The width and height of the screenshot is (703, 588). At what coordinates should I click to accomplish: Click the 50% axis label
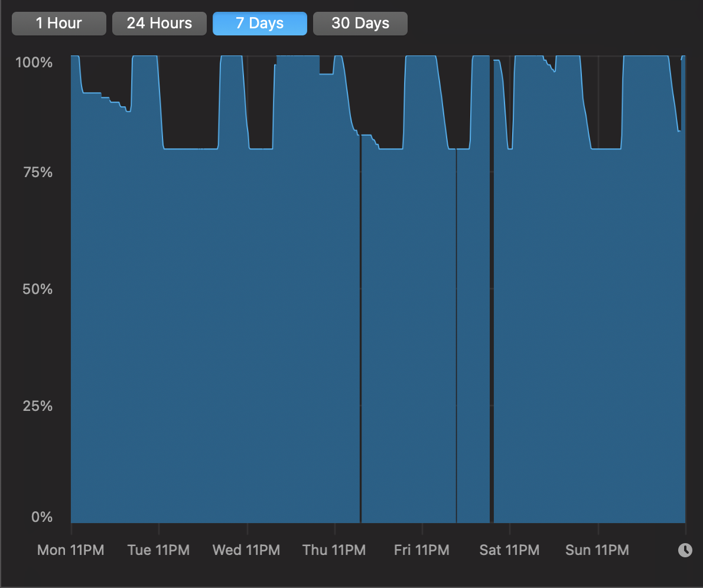tap(38, 289)
